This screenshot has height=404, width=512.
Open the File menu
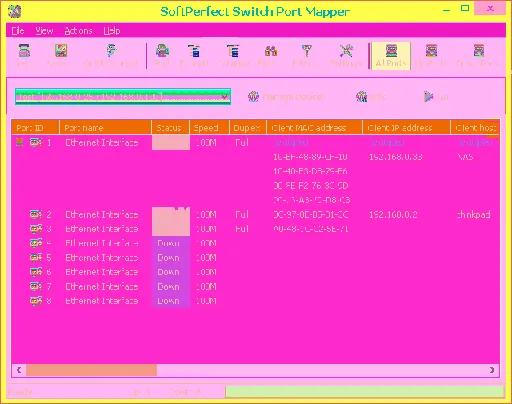[x=18, y=31]
